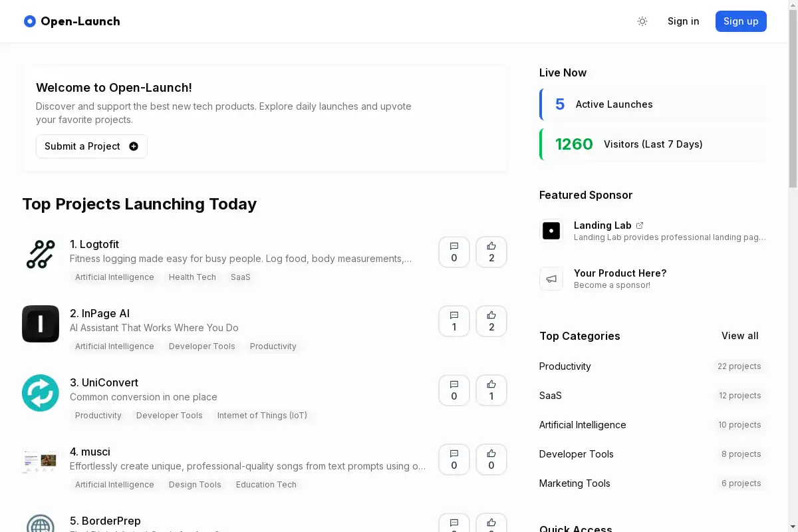Open the UniConvert project icon
The width and height of the screenshot is (798, 532).
[41, 393]
